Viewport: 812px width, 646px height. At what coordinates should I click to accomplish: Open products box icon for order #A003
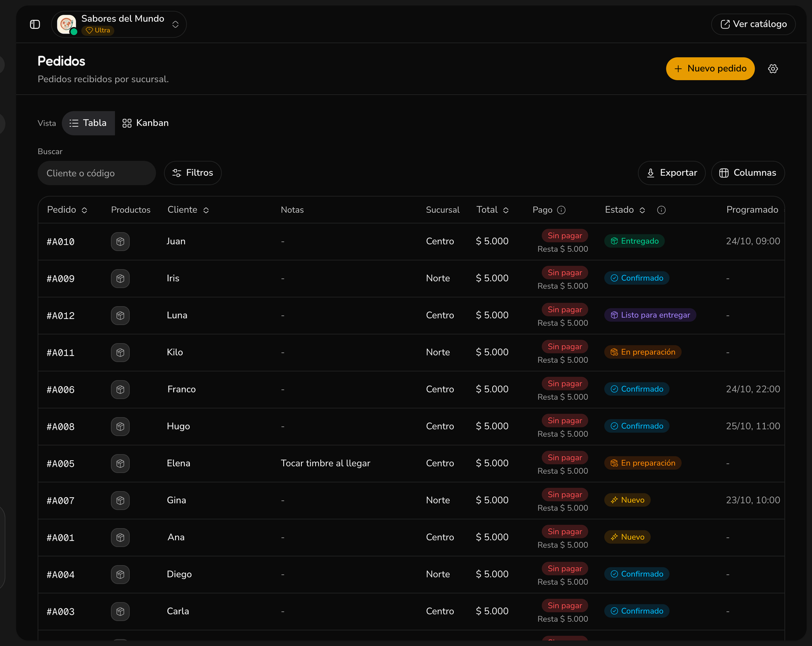pos(120,611)
